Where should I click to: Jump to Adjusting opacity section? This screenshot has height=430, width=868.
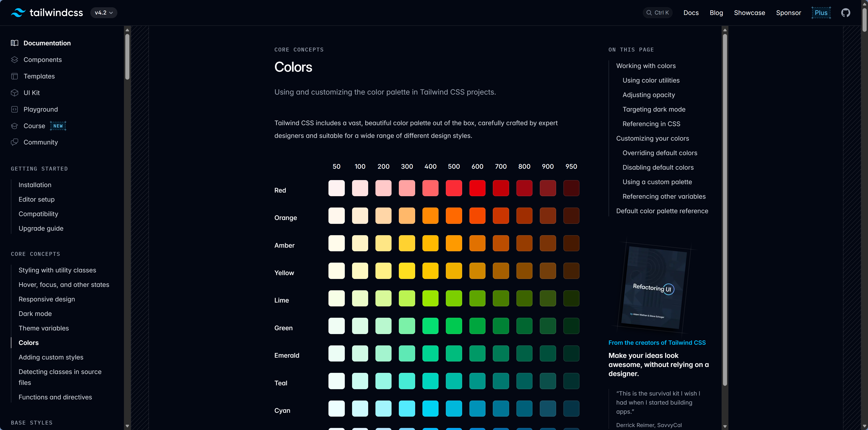(x=649, y=95)
